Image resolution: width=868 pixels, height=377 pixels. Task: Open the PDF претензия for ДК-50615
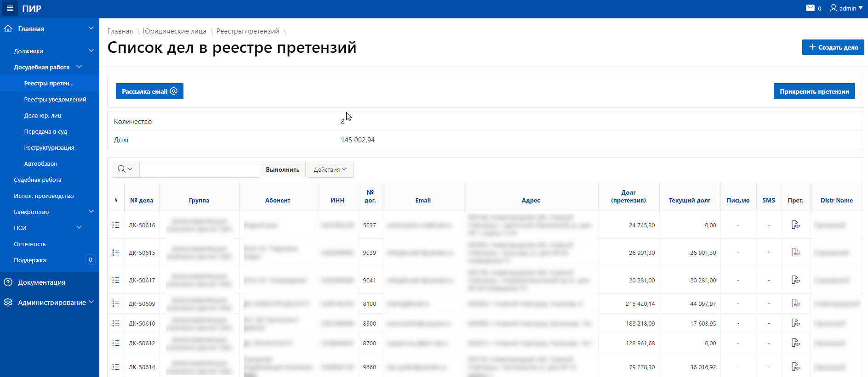point(796,252)
